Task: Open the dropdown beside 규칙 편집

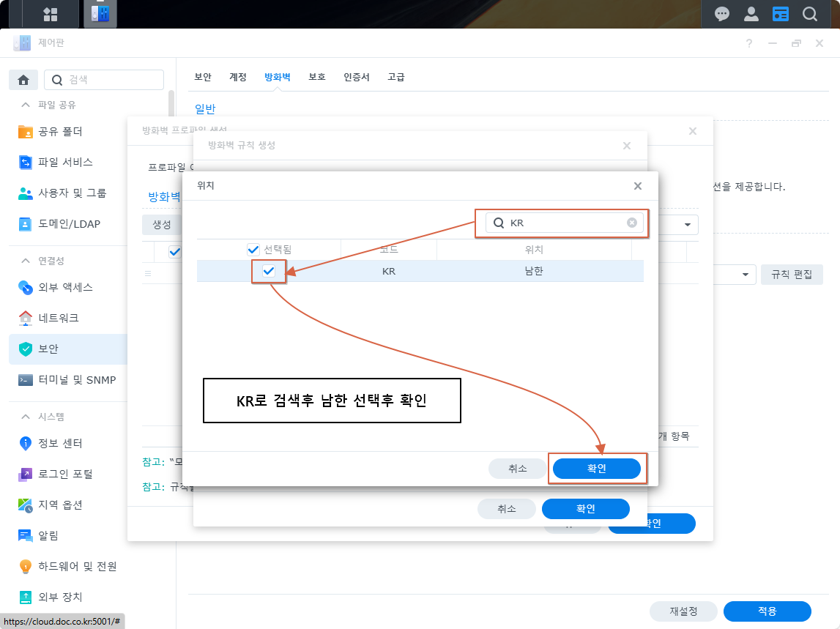Action: click(746, 275)
